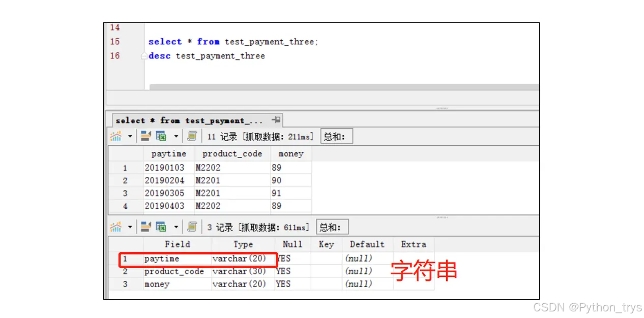
Task: Select money value 89 in the 20190403 row
Action: point(291,206)
